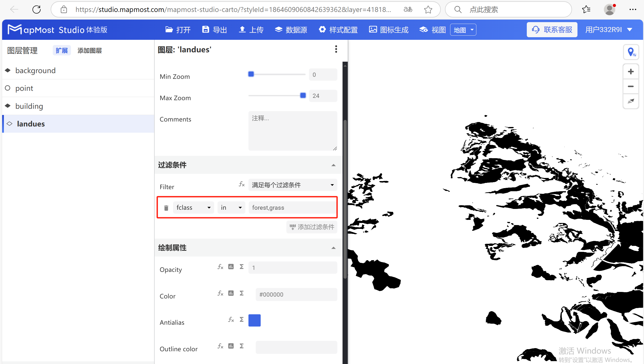Open the landues layer options kebab menu
644x364 pixels.
(336, 49)
